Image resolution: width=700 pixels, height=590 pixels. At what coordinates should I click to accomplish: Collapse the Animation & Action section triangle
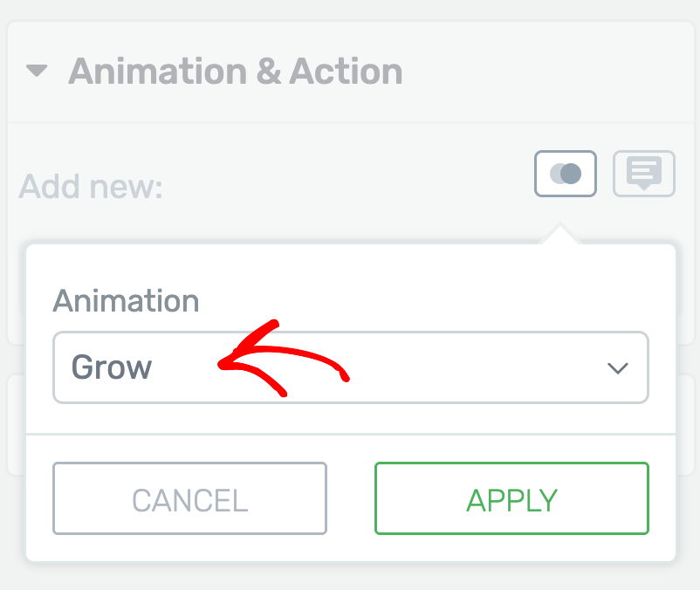click(37, 71)
